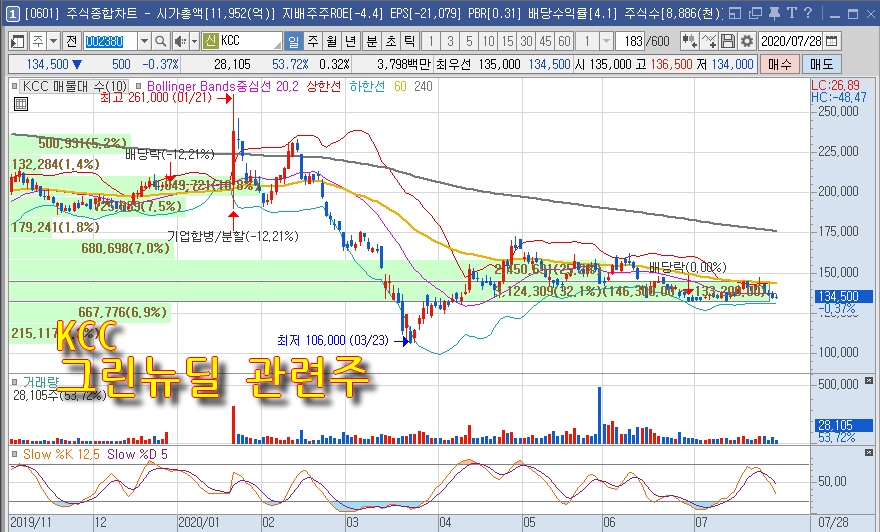Click the 상한선 legend label
The height and width of the screenshot is (532, 880).
(324, 86)
